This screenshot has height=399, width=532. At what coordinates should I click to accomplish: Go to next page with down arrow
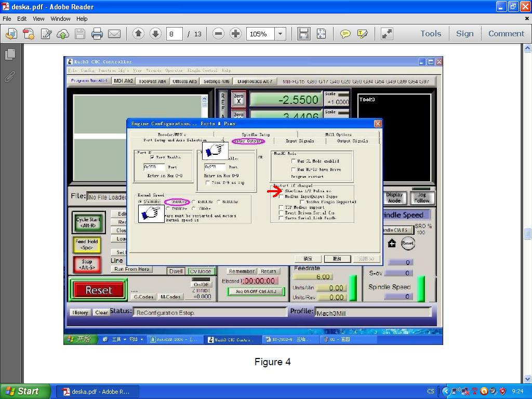point(155,34)
